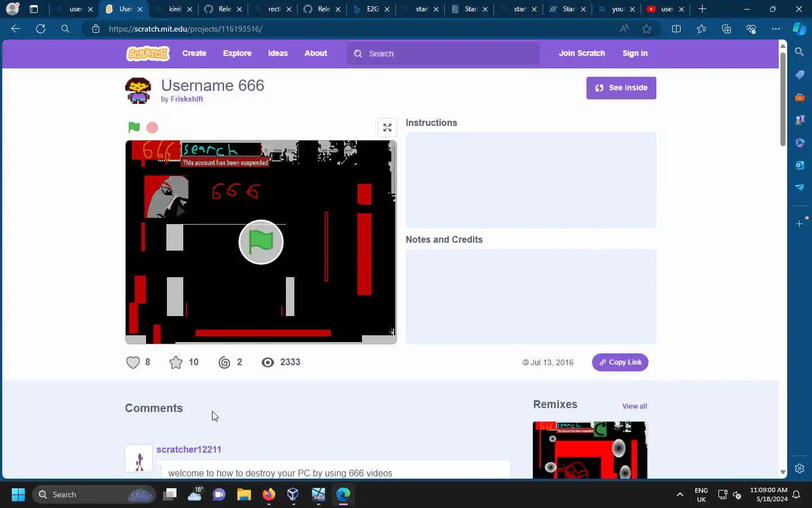812x508 pixels.
Task: Switch to the YouTube user tab
Action: 666,9
